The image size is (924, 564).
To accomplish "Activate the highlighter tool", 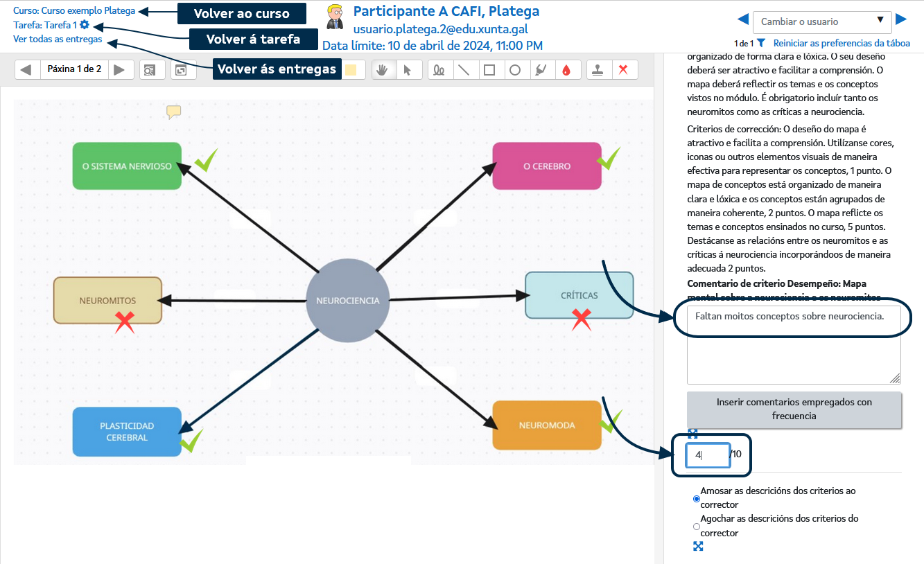I will [x=541, y=70].
